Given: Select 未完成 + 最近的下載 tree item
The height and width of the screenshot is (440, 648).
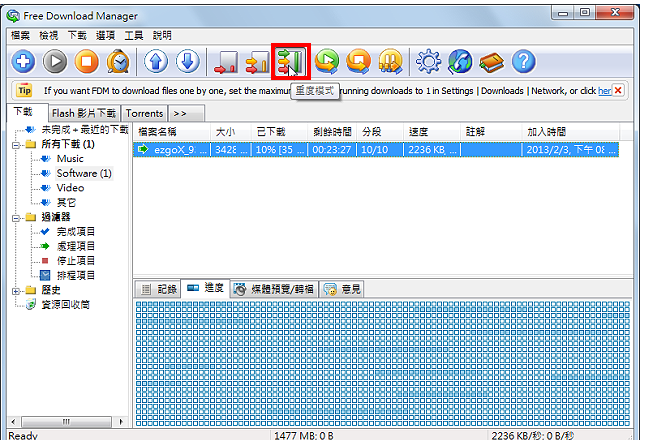Looking at the screenshot, I should (x=85, y=130).
